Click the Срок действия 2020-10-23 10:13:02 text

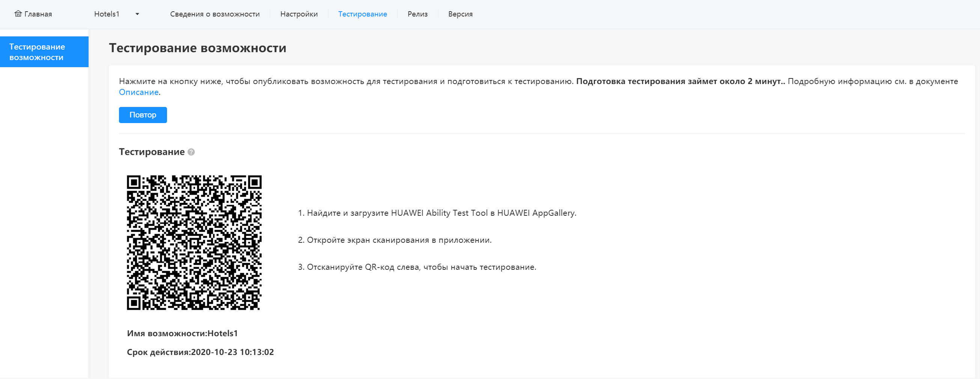click(200, 352)
